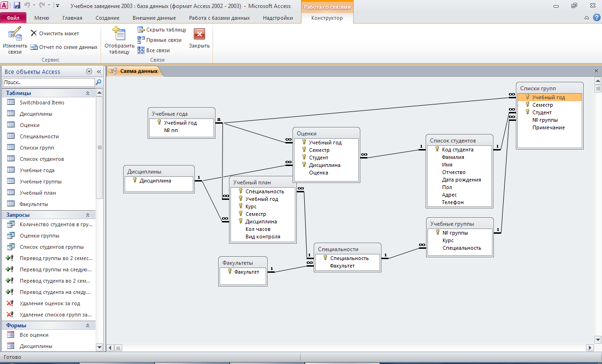
Task: Select the Конструктор tab
Action: [x=327, y=18]
